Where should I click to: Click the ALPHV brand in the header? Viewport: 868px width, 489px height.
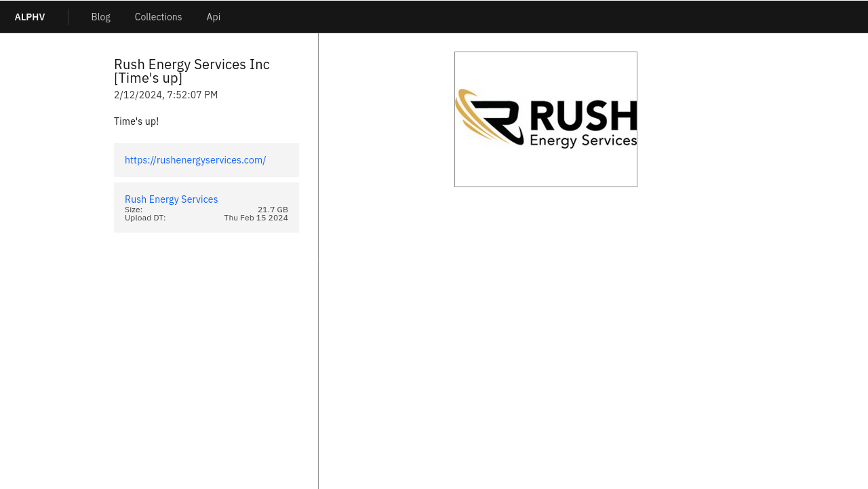pos(30,17)
